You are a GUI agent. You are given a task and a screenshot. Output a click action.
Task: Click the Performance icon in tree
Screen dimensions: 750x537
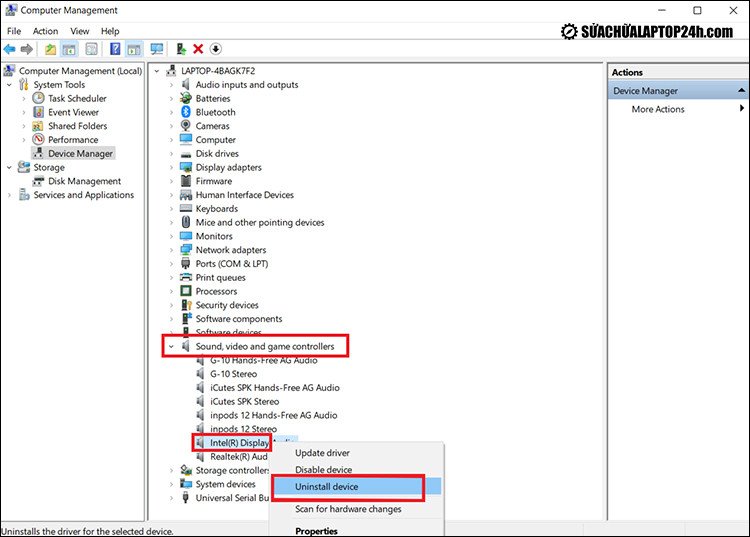[38, 139]
